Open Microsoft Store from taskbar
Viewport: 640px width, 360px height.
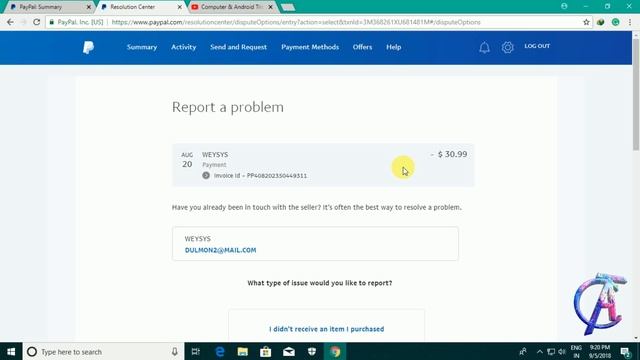(x=266, y=351)
